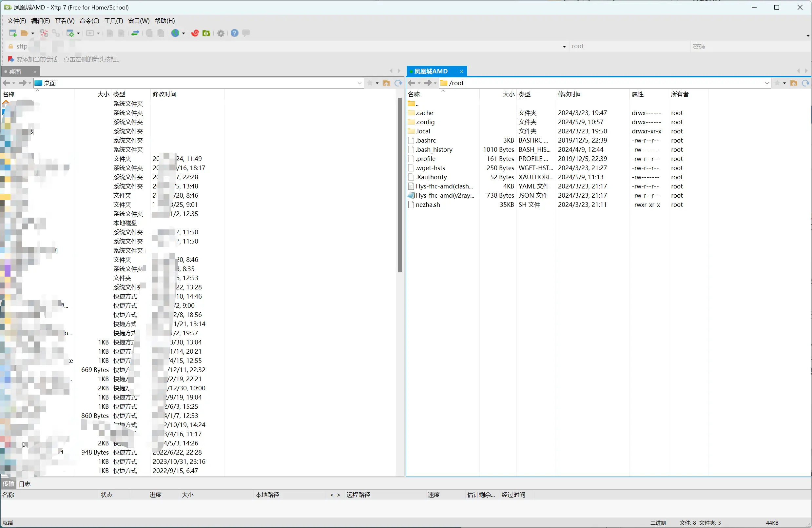Screen dimensions: 812x528
Task: Open the 查看(V) menu
Action: (x=65, y=21)
